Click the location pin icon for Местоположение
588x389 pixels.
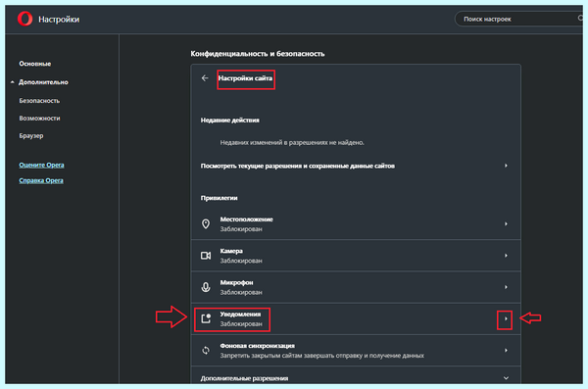206,224
